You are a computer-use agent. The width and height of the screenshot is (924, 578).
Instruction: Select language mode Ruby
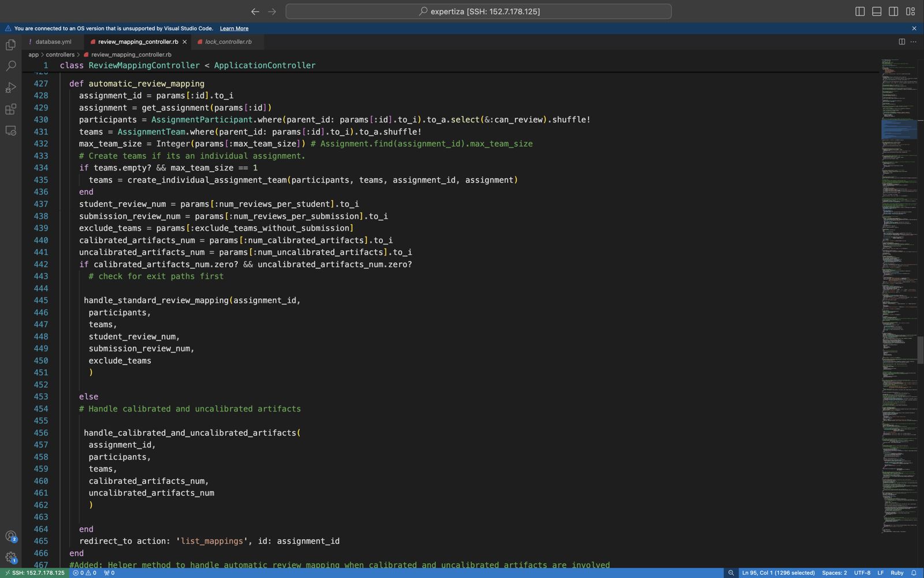[x=897, y=573]
